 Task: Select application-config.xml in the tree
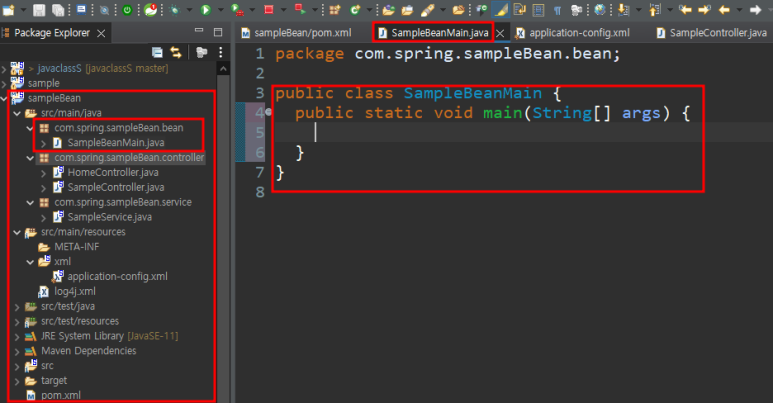click(117, 276)
